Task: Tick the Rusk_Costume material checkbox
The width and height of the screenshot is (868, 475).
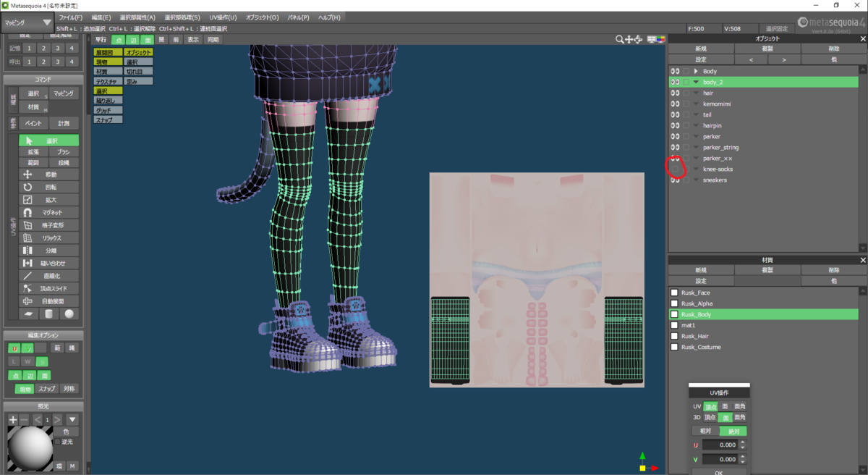Action: (x=674, y=347)
